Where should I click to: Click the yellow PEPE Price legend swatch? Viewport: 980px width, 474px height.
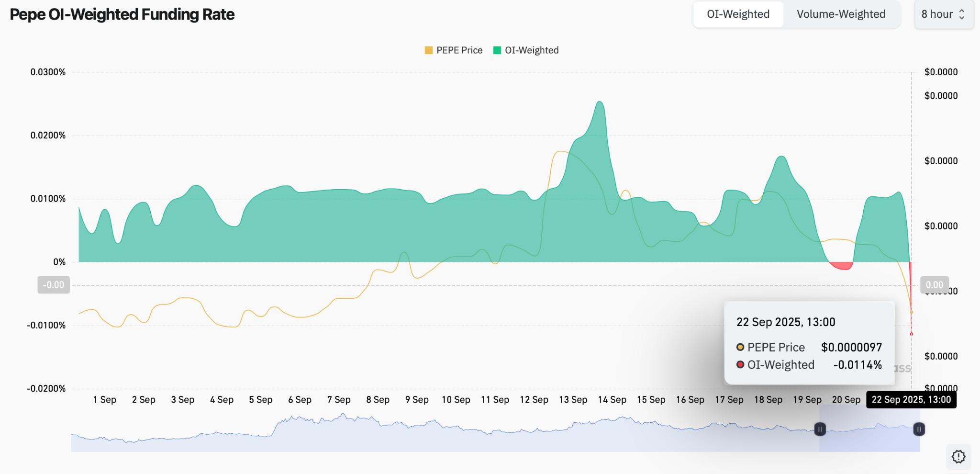(x=429, y=50)
